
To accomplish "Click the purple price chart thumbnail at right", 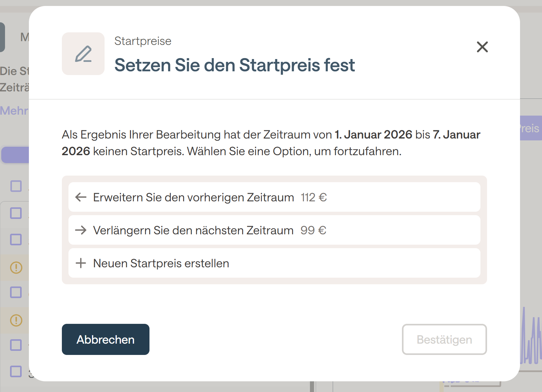I will tap(531, 336).
